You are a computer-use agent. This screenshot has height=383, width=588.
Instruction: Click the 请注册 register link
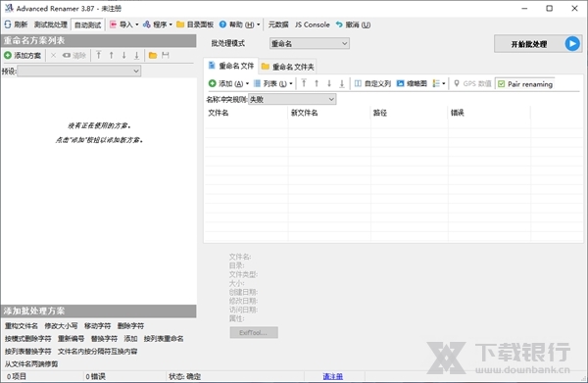point(332,376)
